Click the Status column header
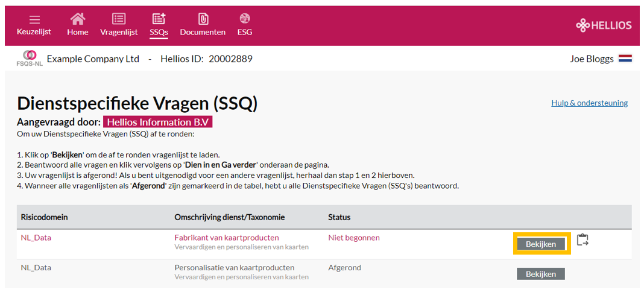644x295 pixels. 339,217
